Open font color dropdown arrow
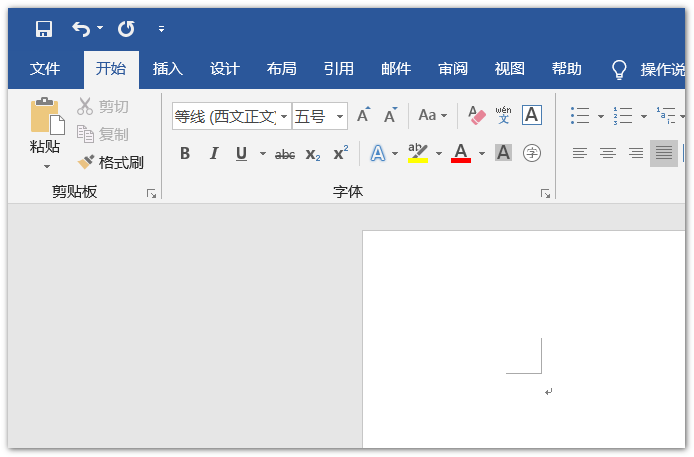The image size is (694, 457). point(482,154)
